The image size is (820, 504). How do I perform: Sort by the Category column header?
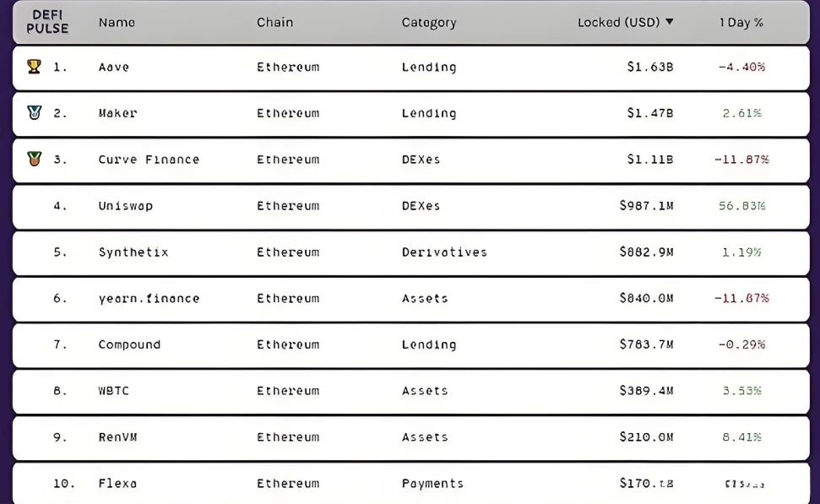tap(429, 23)
